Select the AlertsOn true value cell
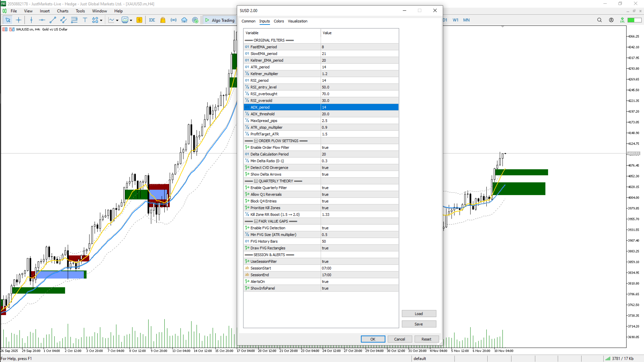This screenshot has width=644, height=362. coord(359,282)
